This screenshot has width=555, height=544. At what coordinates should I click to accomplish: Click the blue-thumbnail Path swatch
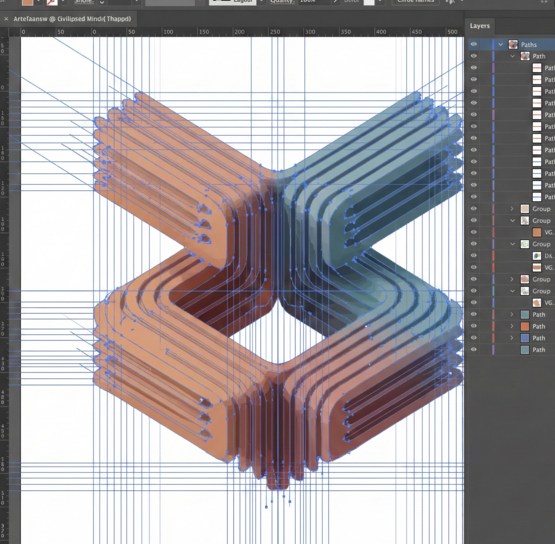[525, 338]
